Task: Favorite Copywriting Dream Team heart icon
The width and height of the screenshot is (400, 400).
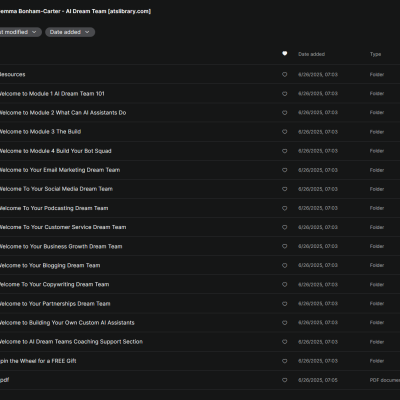Action: 284,284
